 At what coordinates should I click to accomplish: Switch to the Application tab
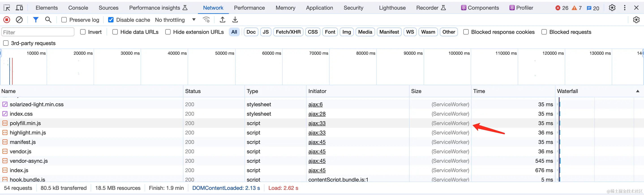point(319,8)
